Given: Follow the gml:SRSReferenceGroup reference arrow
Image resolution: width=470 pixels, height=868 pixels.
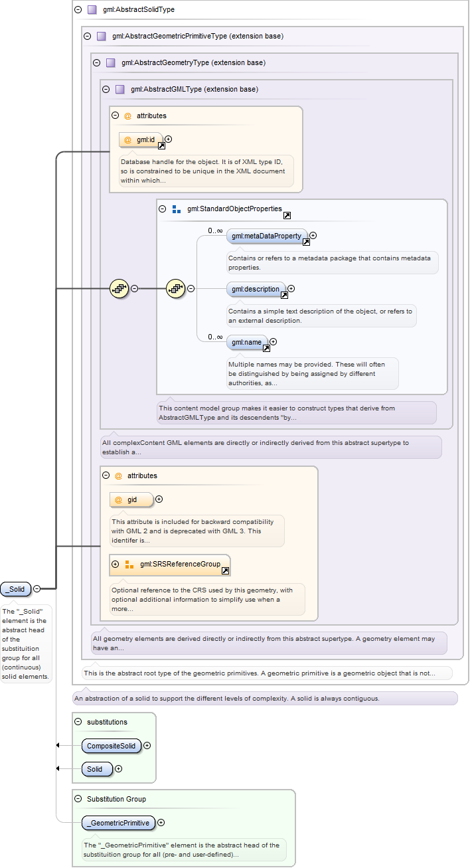Looking at the screenshot, I should [226, 570].
